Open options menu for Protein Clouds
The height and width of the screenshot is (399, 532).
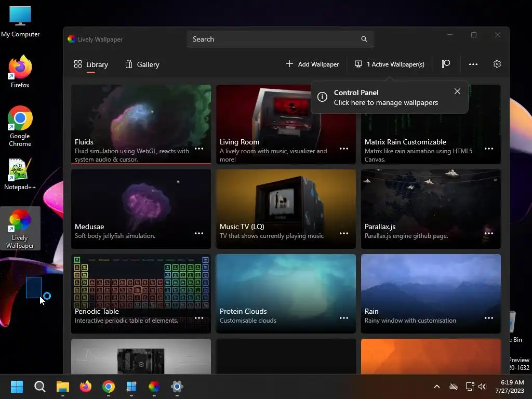[x=344, y=318]
